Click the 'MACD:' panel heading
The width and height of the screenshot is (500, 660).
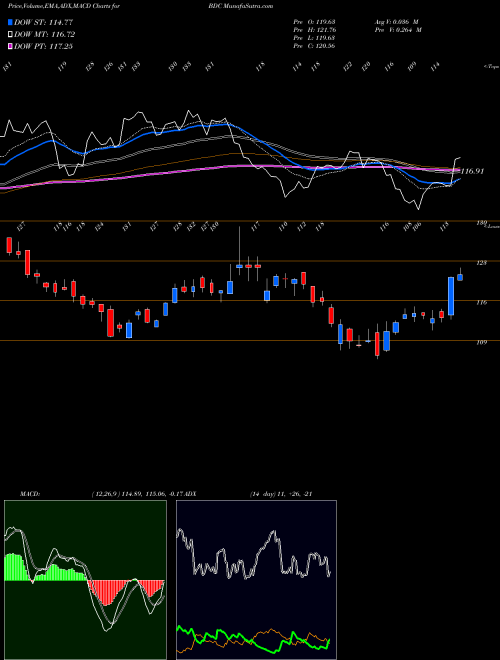(x=29, y=494)
